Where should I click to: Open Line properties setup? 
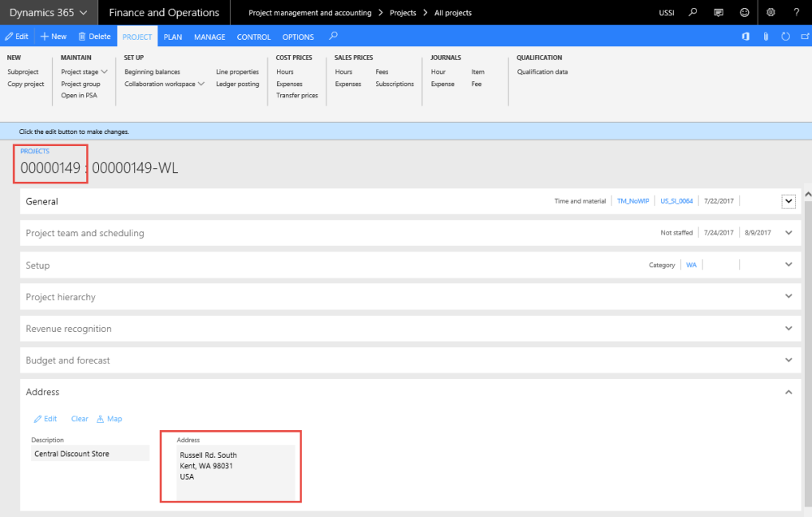(x=237, y=72)
